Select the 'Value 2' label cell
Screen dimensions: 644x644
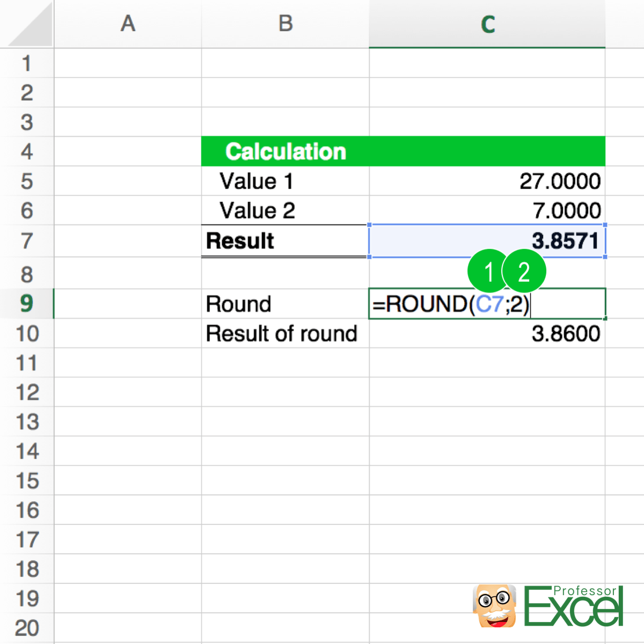(286, 210)
